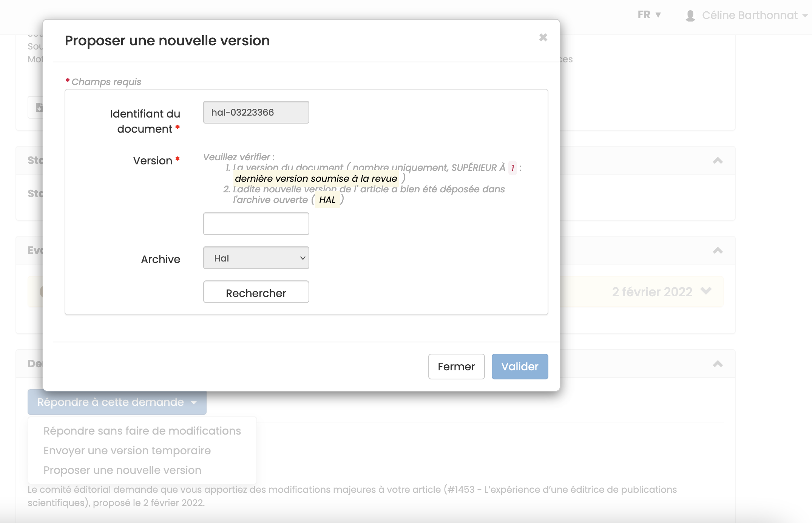Image resolution: width=812 pixels, height=523 pixels.
Task: Click the FR language dropdown arrow
Action: click(658, 15)
